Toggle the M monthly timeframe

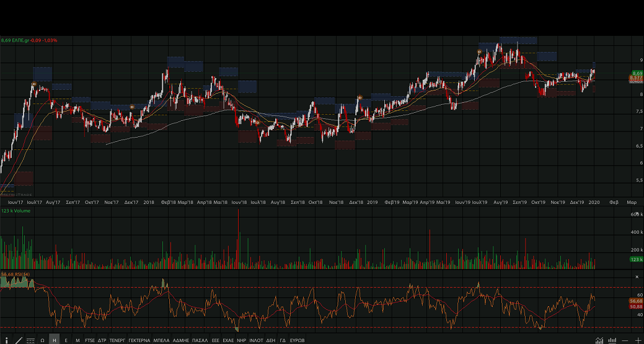coord(77,340)
